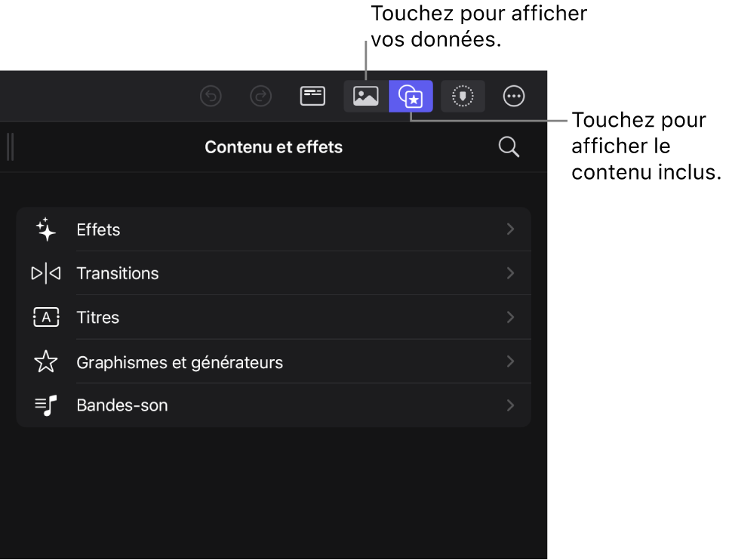
Task: Click the musical note icon beside Bandes-son
Action: 45,405
